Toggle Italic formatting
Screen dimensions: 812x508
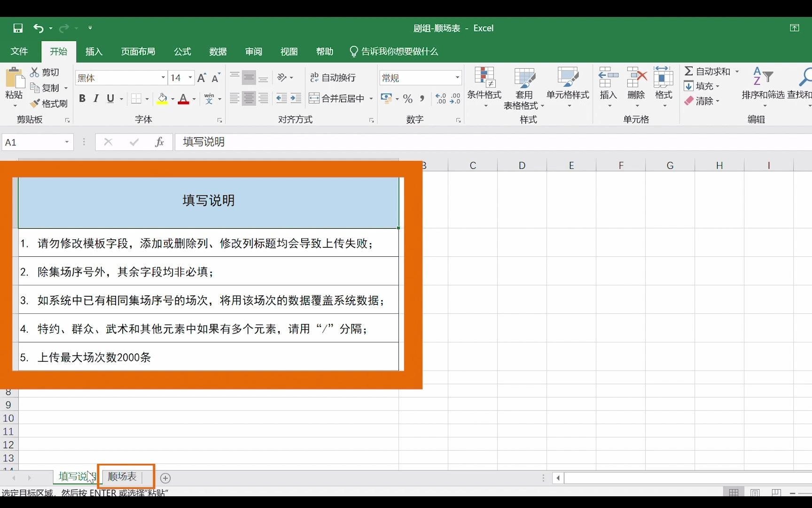(x=96, y=98)
